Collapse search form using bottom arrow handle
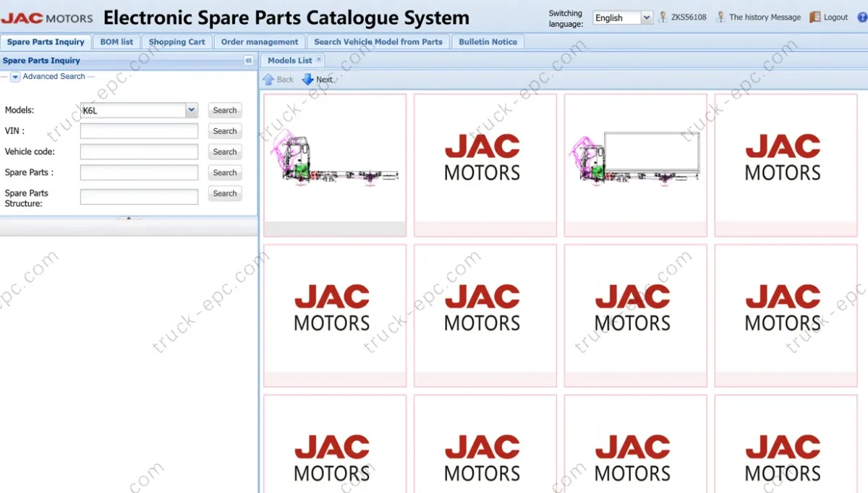 click(x=129, y=218)
